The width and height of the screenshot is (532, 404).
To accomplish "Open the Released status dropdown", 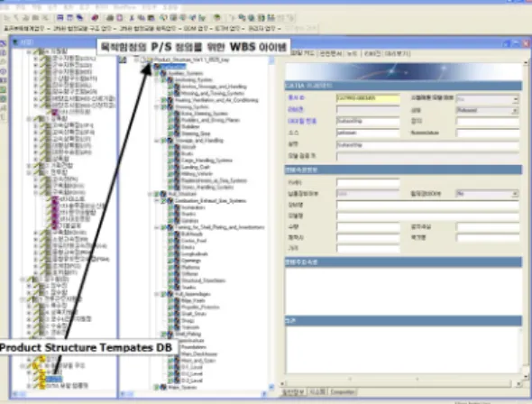I will [x=515, y=111].
